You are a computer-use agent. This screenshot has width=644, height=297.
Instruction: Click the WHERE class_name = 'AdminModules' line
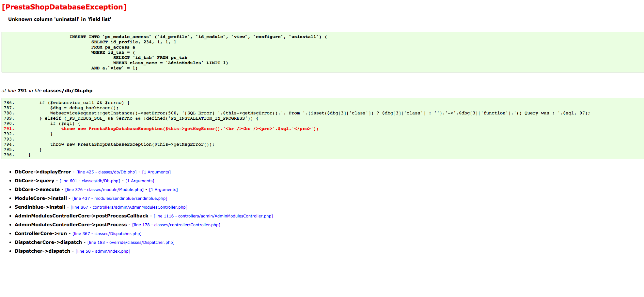[171, 63]
